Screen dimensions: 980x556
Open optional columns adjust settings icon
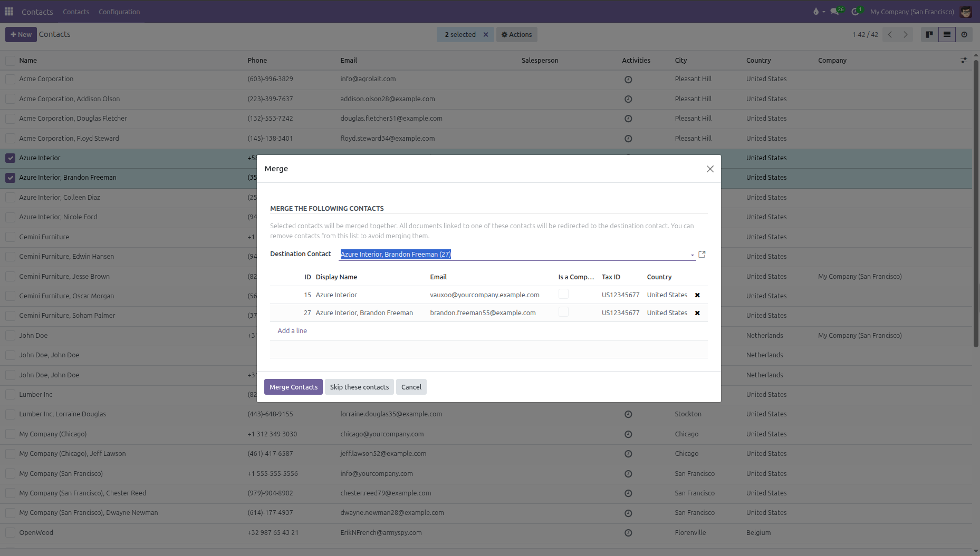coord(964,61)
